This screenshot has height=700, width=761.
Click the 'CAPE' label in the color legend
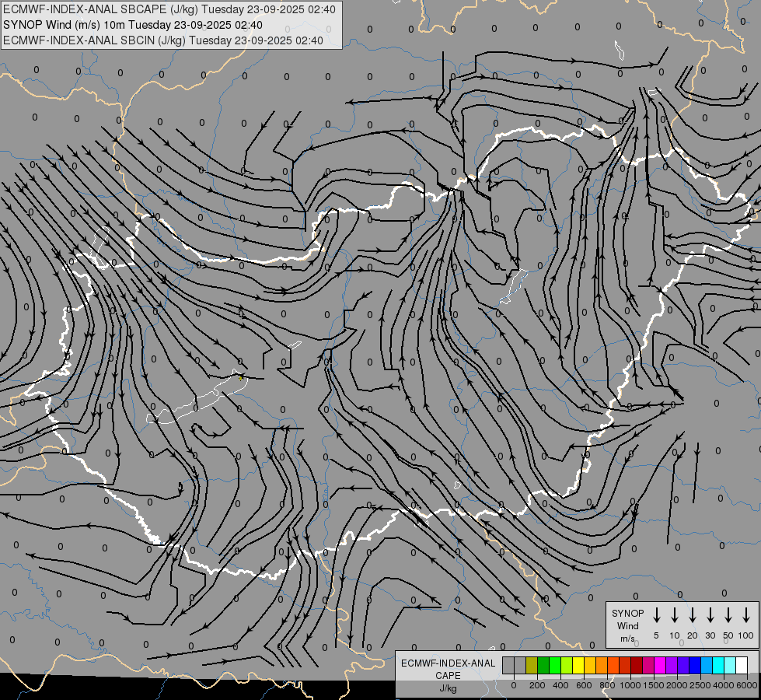[x=448, y=676]
